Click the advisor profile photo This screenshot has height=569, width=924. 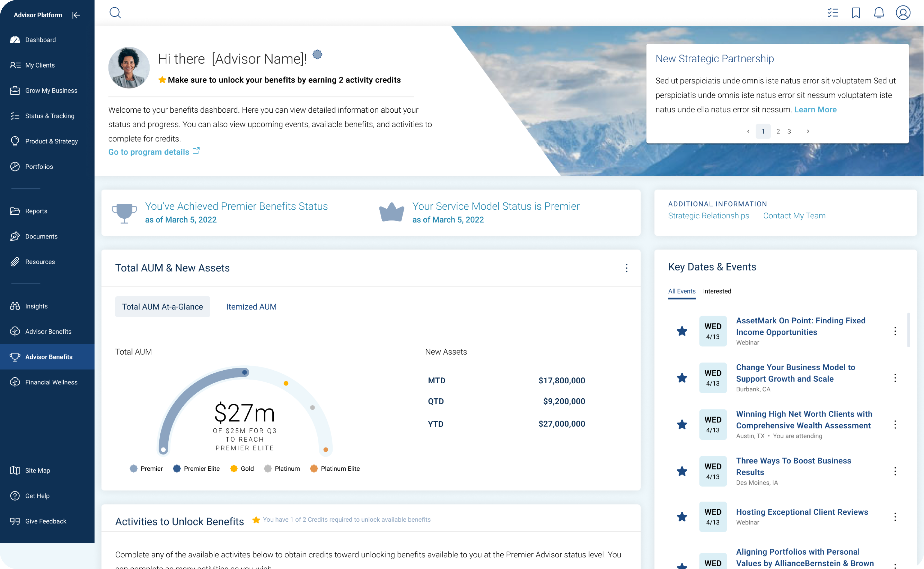click(x=129, y=68)
